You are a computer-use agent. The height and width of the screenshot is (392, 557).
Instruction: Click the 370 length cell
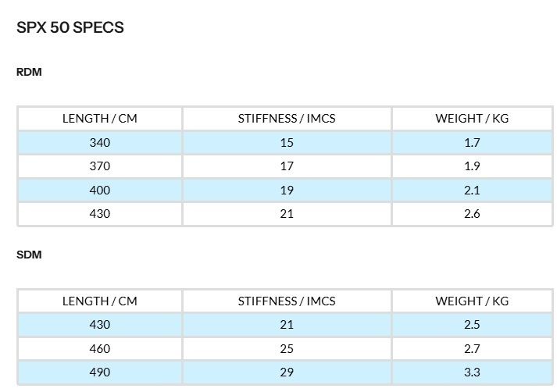(x=100, y=166)
